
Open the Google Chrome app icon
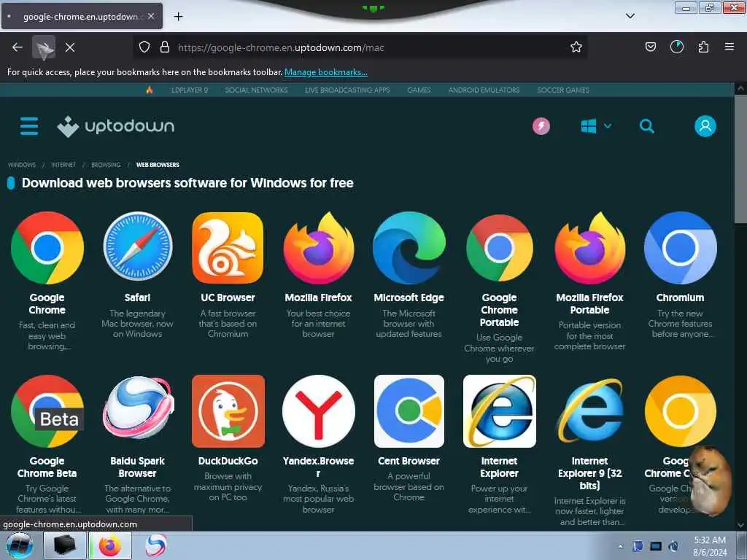point(47,248)
